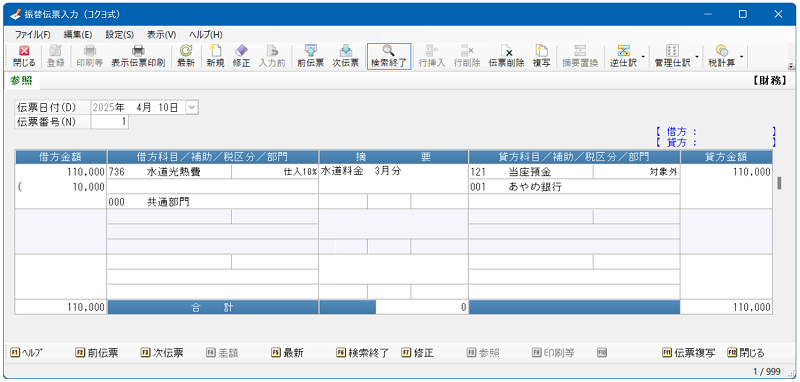Click the 貸方金額 column header
The height and width of the screenshot is (382, 800).
(726, 157)
